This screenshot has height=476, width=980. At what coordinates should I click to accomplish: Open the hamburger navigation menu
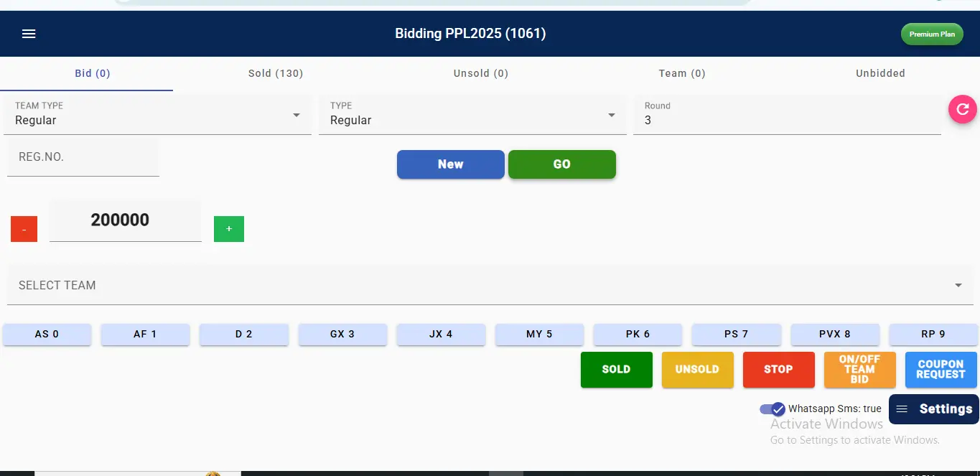(x=29, y=34)
